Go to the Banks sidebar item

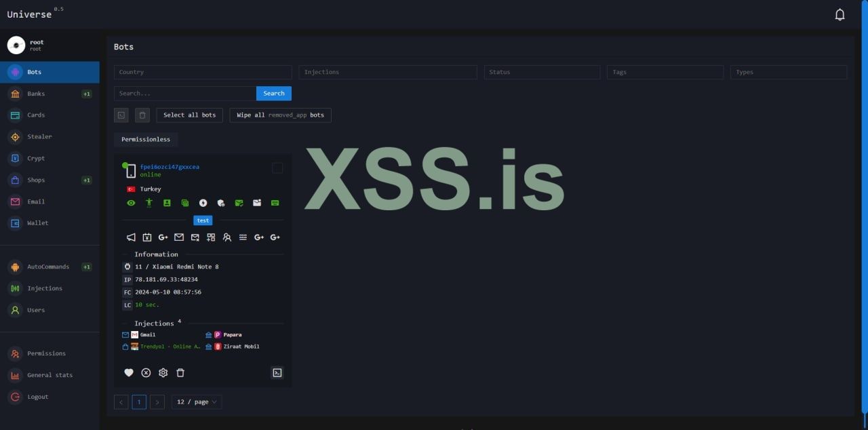point(50,94)
